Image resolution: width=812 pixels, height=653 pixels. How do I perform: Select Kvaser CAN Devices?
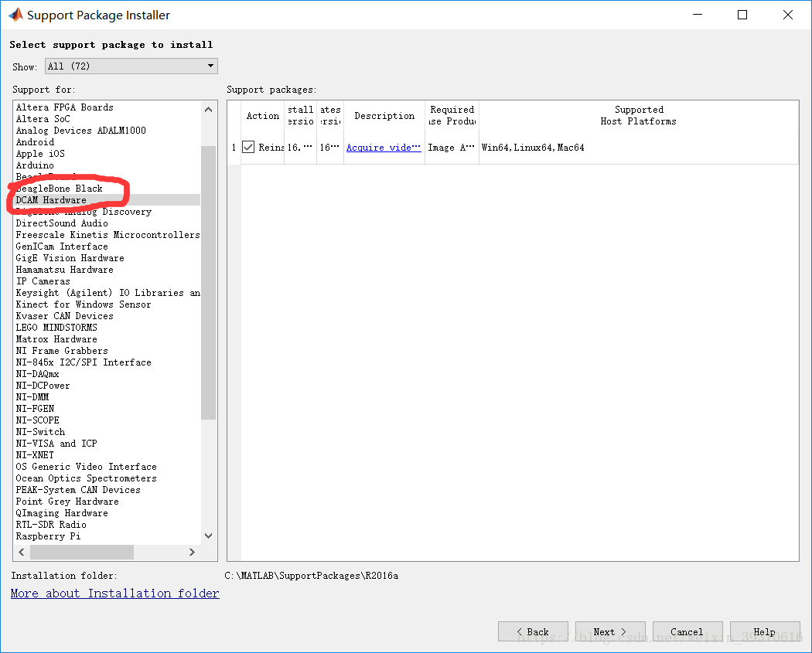coord(107,315)
